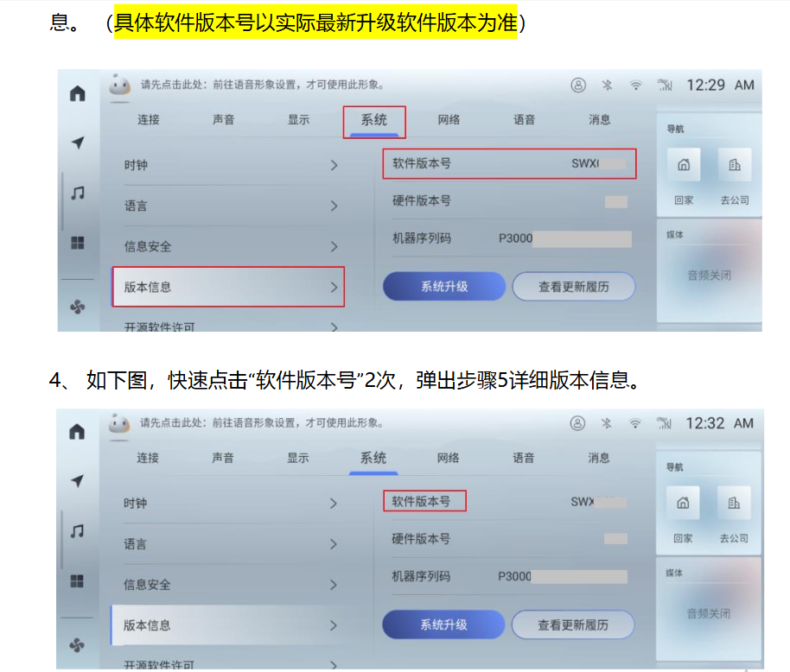The width and height of the screenshot is (790, 672).
Task: Expand 开源软件许可 chevron in upper screenshot
Action: pos(334,326)
